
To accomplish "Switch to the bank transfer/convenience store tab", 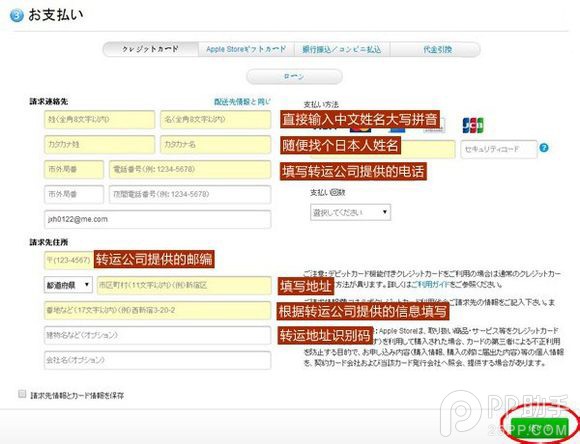I will coord(342,49).
